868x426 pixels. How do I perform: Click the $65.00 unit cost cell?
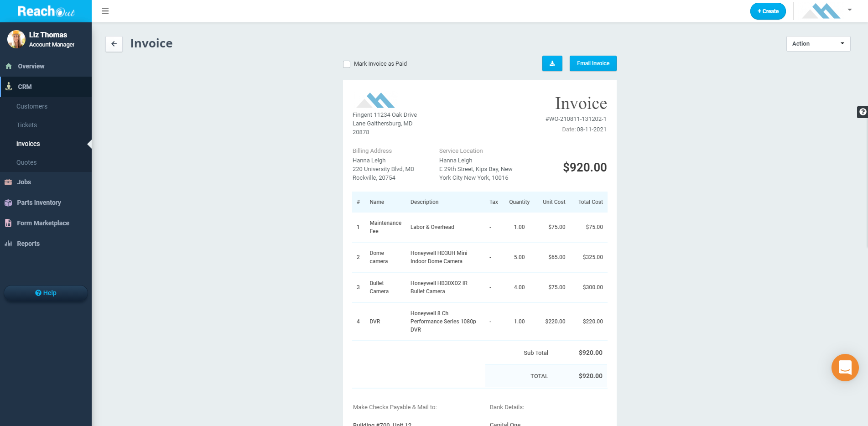556,257
